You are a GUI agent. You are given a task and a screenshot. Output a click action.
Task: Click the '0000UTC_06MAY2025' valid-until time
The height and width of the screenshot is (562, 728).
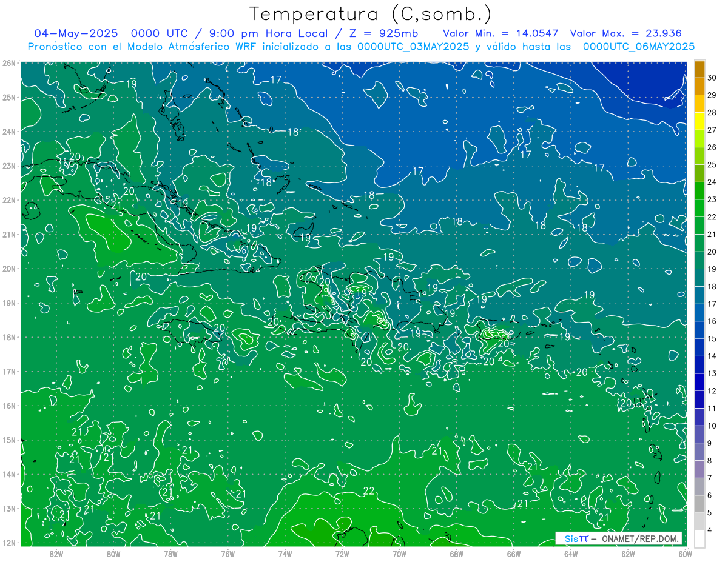[639, 46]
